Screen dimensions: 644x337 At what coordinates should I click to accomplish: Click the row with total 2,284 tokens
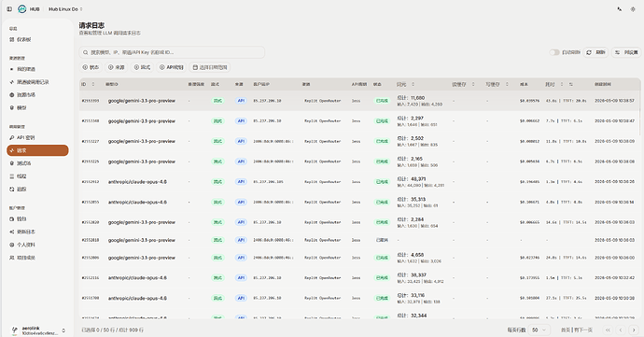click(x=359, y=222)
